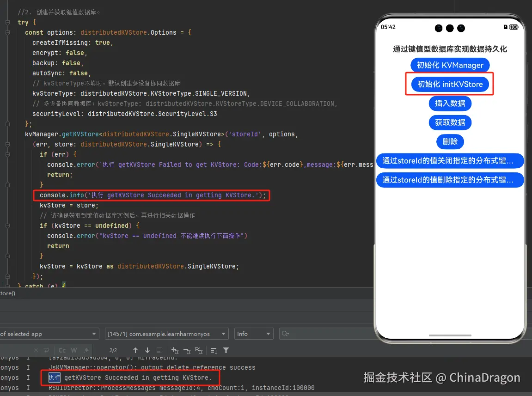Click the new line search icon
532x396 pixels.
click(47, 350)
